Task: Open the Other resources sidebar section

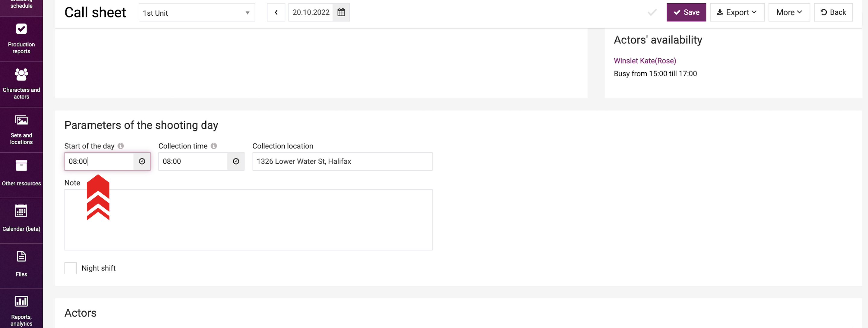Action: click(21, 175)
